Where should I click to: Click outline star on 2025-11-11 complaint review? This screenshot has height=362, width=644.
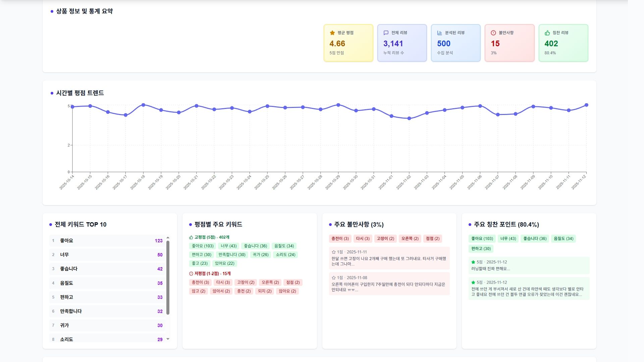point(334,252)
